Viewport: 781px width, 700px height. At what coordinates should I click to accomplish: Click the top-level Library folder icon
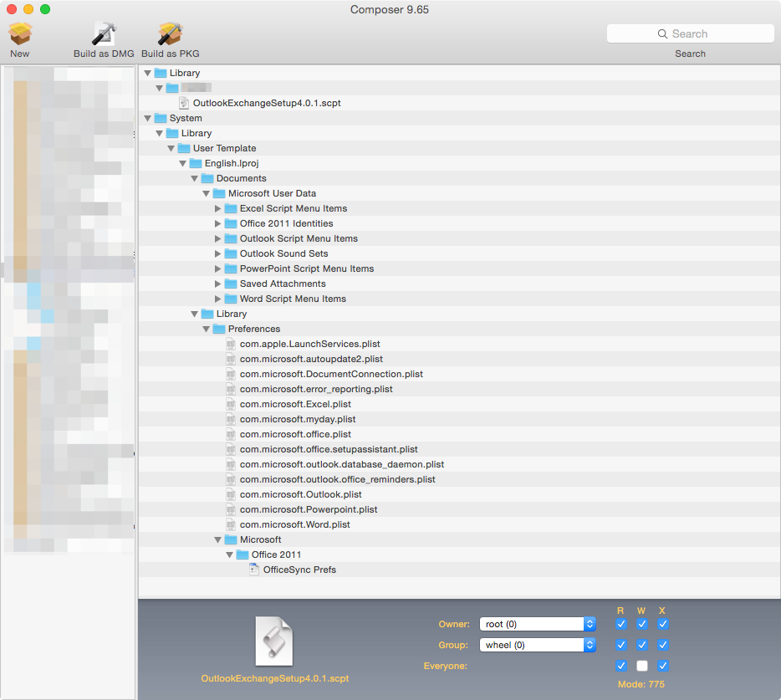pyautogui.click(x=161, y=73)
